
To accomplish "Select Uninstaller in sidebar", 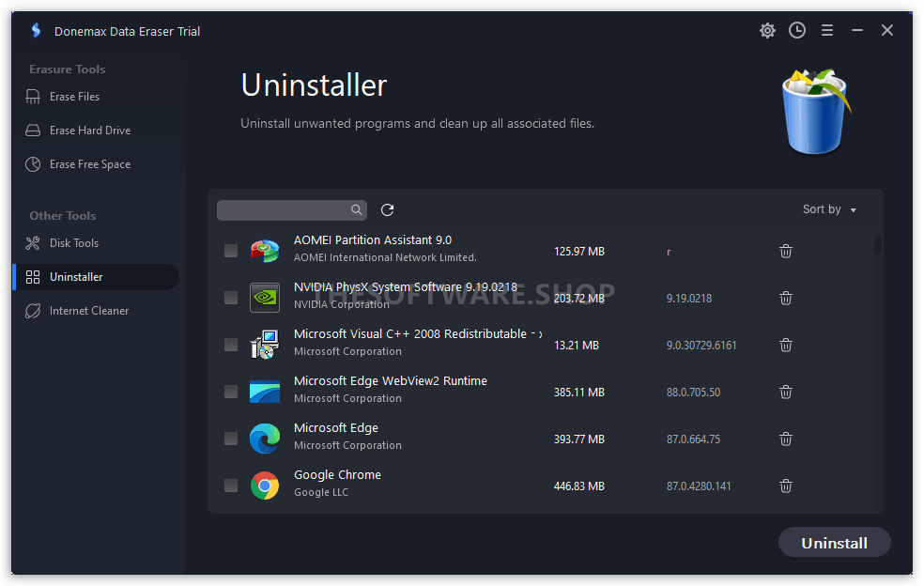I will point(96,277).
